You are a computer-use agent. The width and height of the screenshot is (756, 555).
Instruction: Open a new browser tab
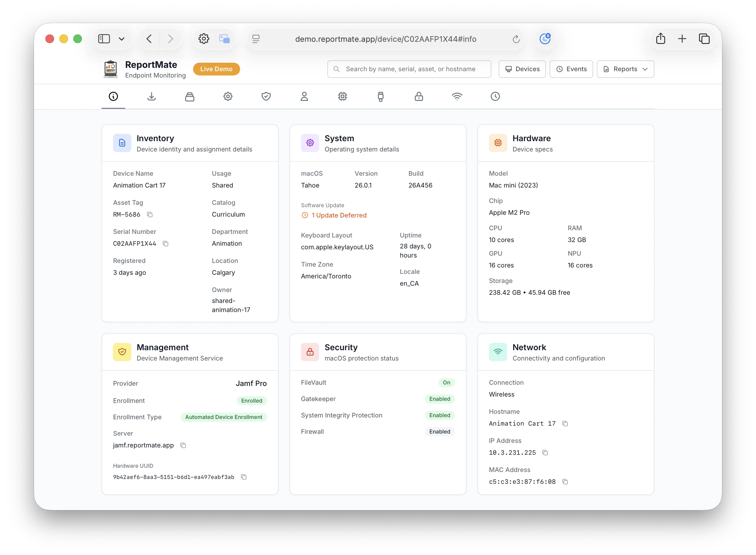(682, 39)
